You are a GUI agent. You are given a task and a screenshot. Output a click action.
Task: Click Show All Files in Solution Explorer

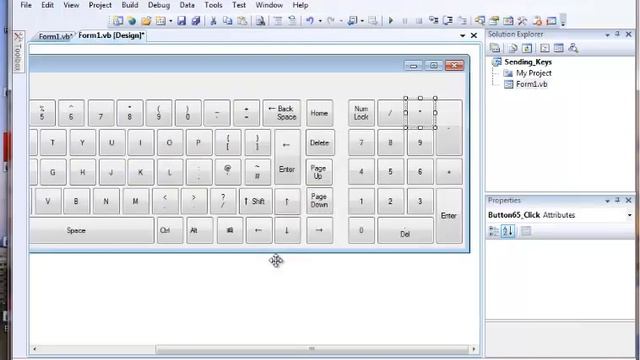point(513,48)
